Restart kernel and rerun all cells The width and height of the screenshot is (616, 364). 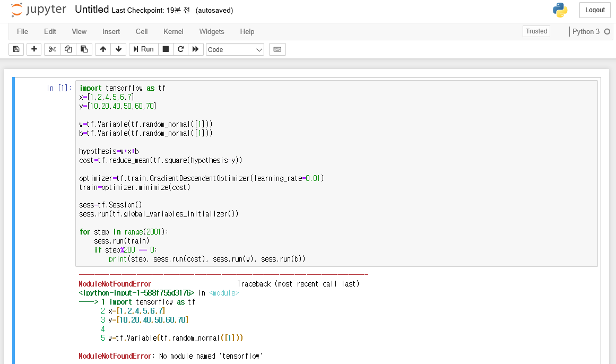tap(196, 49)
